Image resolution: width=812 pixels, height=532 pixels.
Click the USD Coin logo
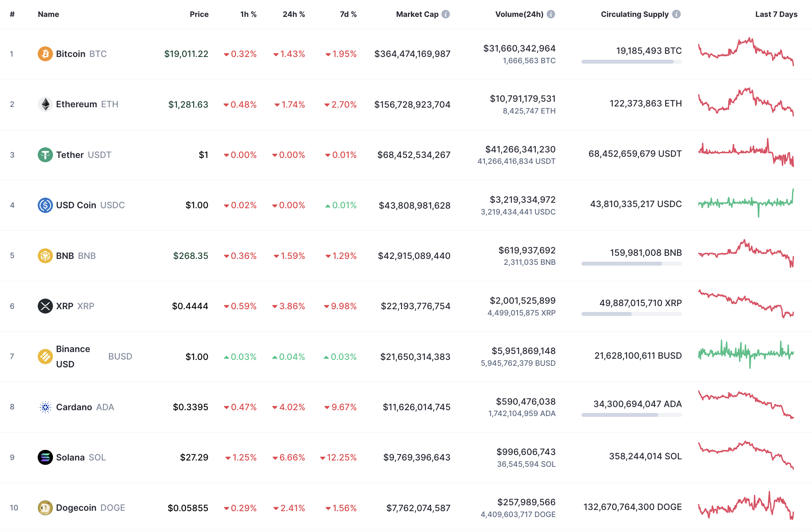coord(45,205)
